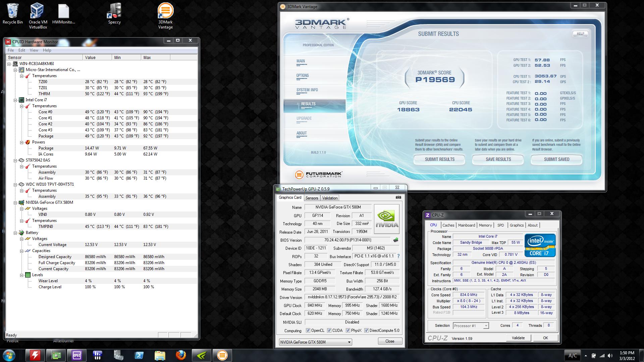644x362 pixels.
Task: Click the SUBMIT SAVED button
Action: 556,160
